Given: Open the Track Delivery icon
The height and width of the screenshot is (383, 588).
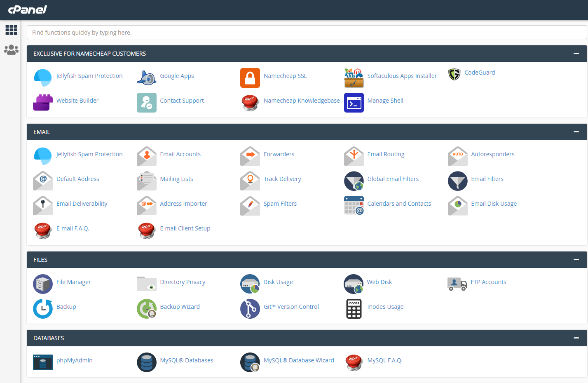Looking at the screenshot, I should 250,181.
